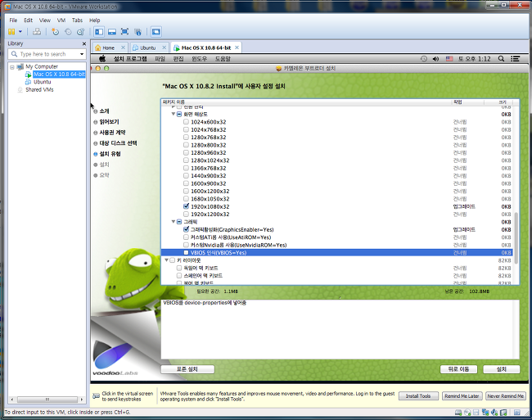
Task: Click the VMware pause virtual machine icon
Action: pyautogui.click(x=11, y=32)
